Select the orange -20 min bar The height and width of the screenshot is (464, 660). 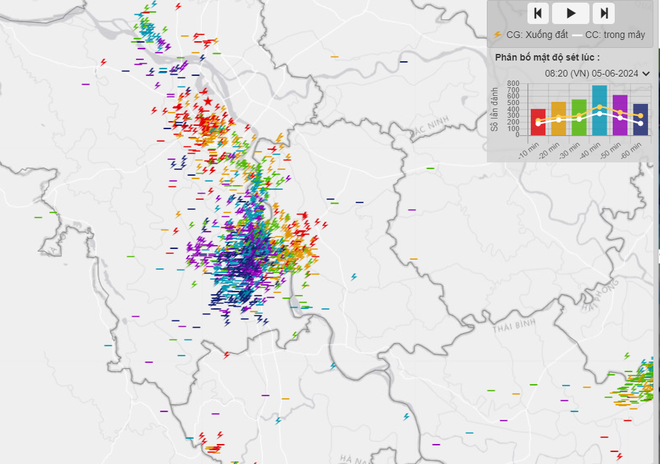coord(558,118)
